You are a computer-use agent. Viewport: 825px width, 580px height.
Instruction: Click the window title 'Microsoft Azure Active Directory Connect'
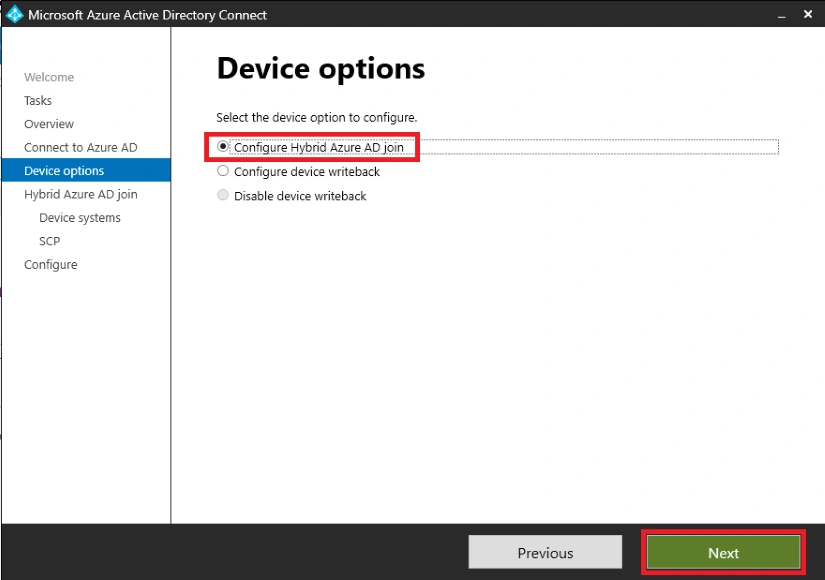click(147, 15)
